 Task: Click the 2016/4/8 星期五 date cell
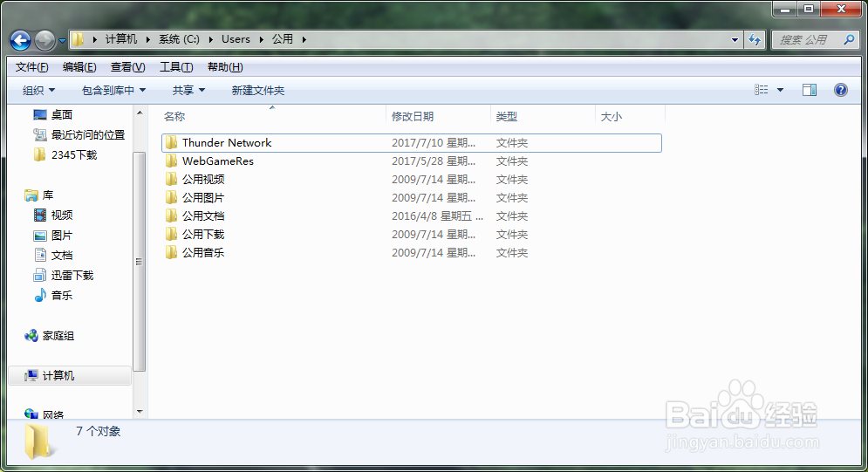click(437, 215)
